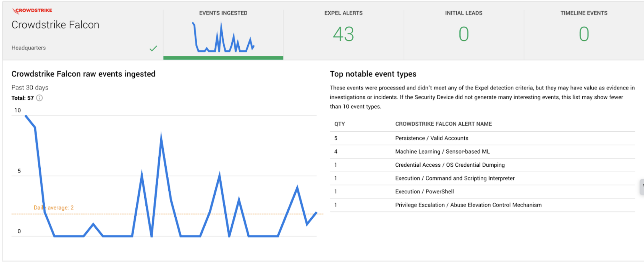Click the Crowdstrike Falcon device title
This screenshot has height=262, width=644.
pyautogui.click(x=55, y=25)
